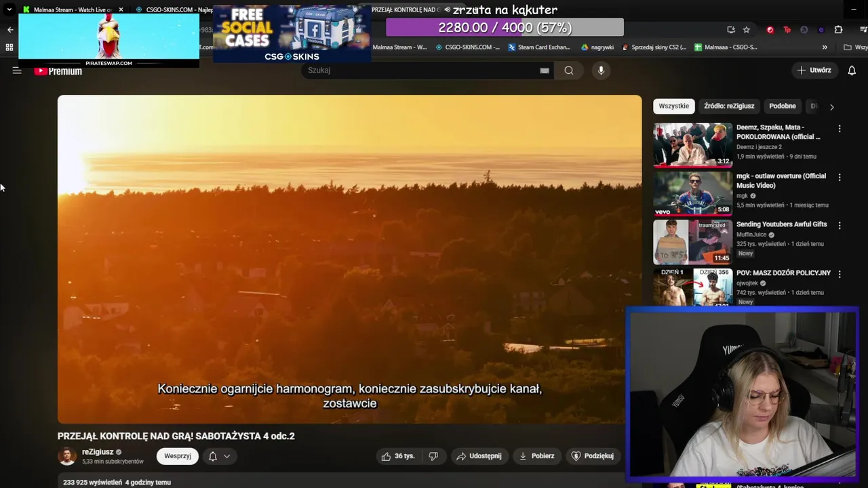Open POKOLOROWANA video thumbnail
This screenshot has width=868, height=488.
pyautogui.click(x=693, y=144)
